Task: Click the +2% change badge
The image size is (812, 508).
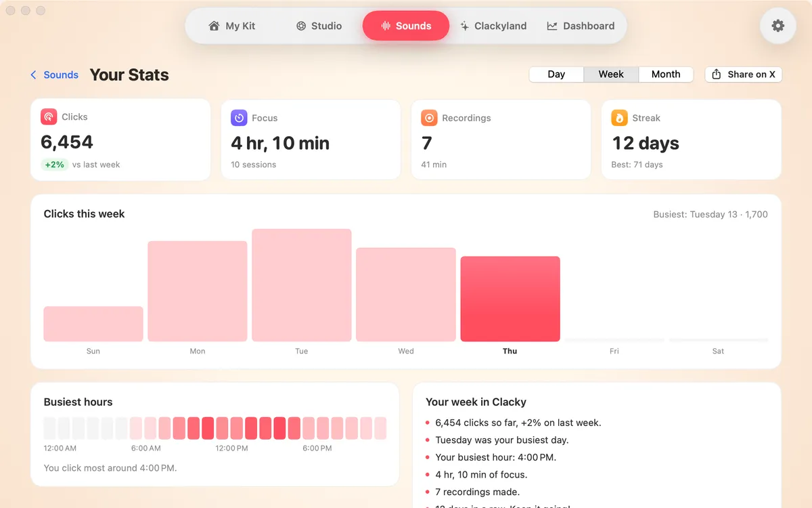Action: pos(54,165)
